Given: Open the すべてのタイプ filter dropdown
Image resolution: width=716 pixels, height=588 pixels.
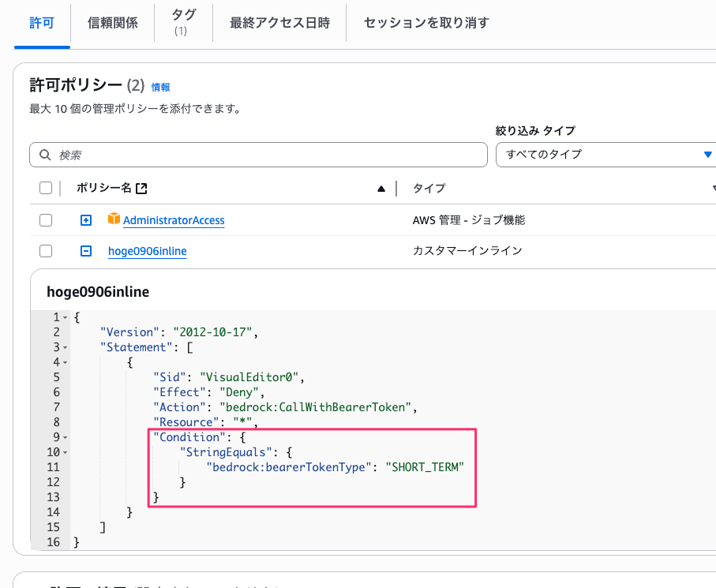Looking at the screenshot, I should click(605, 155).
